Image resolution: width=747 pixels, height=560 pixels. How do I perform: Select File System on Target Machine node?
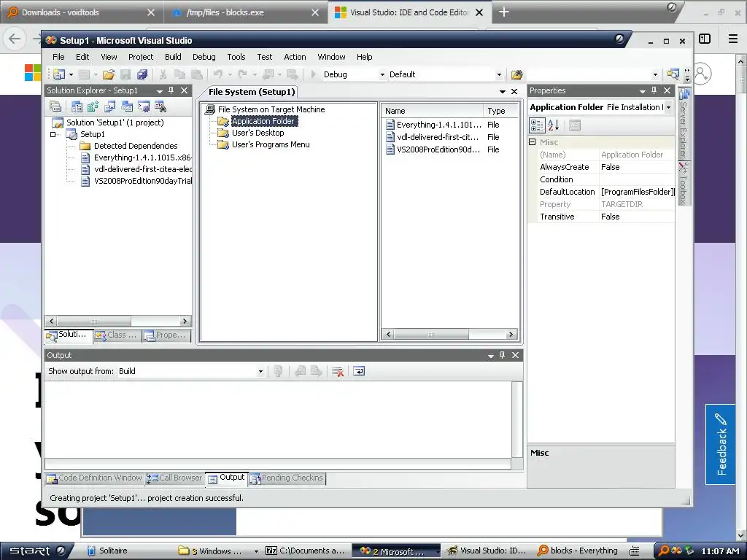[x=271, y=109]
